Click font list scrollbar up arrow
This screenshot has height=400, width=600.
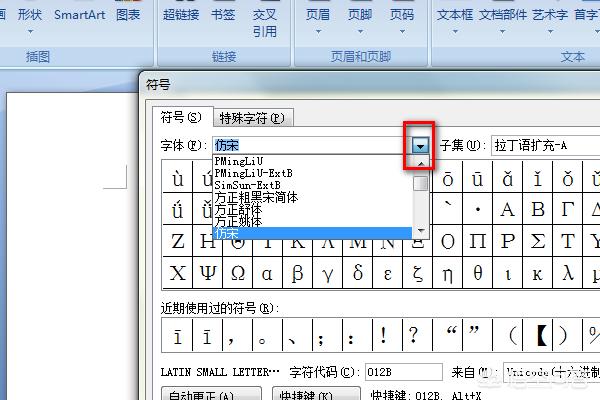[x=421, y=164]
